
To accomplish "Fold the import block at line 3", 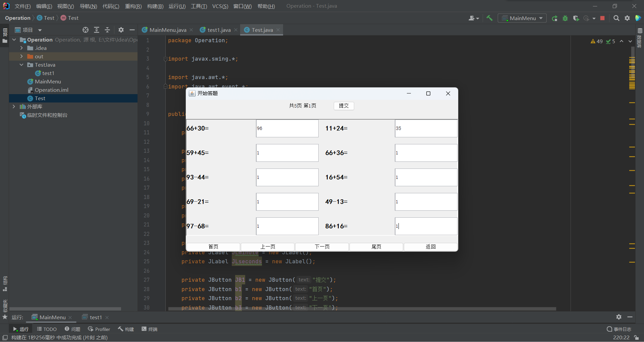I will coord(165,59).
